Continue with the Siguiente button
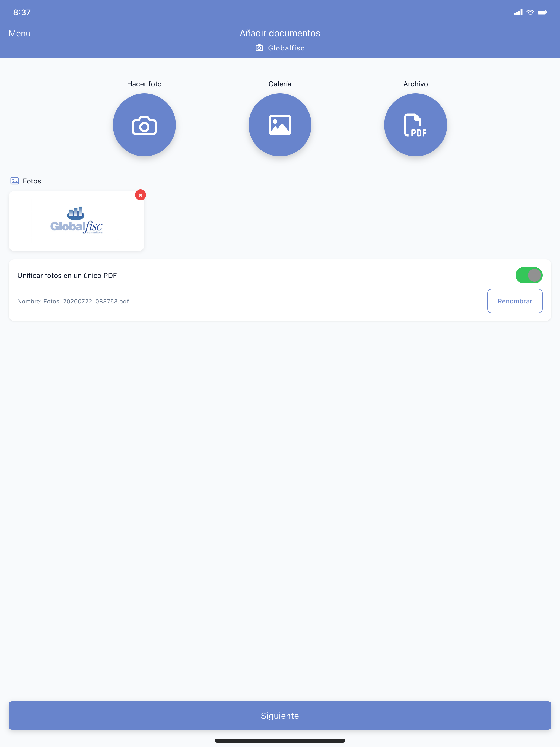 pos(280,715)
